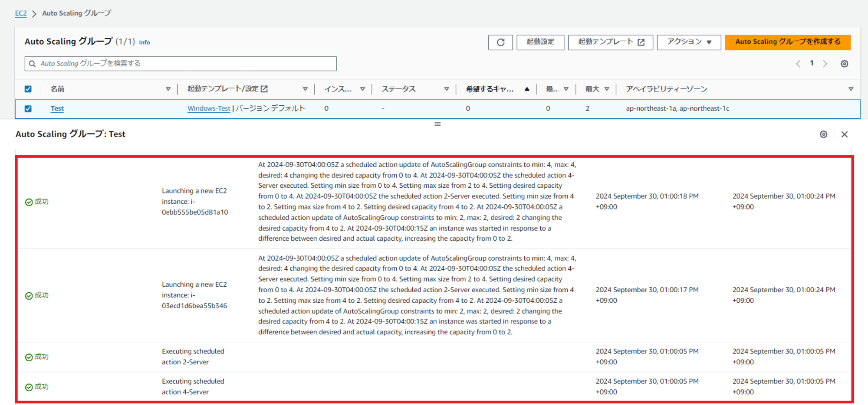Click external link icon in 起動テンプレート/設定 column header

tap(264, 89)
